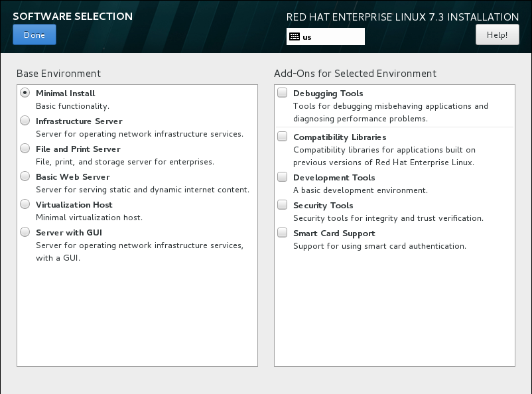Tick the Development Tools checkbox

pyautogui.click(x=283, y=177)
